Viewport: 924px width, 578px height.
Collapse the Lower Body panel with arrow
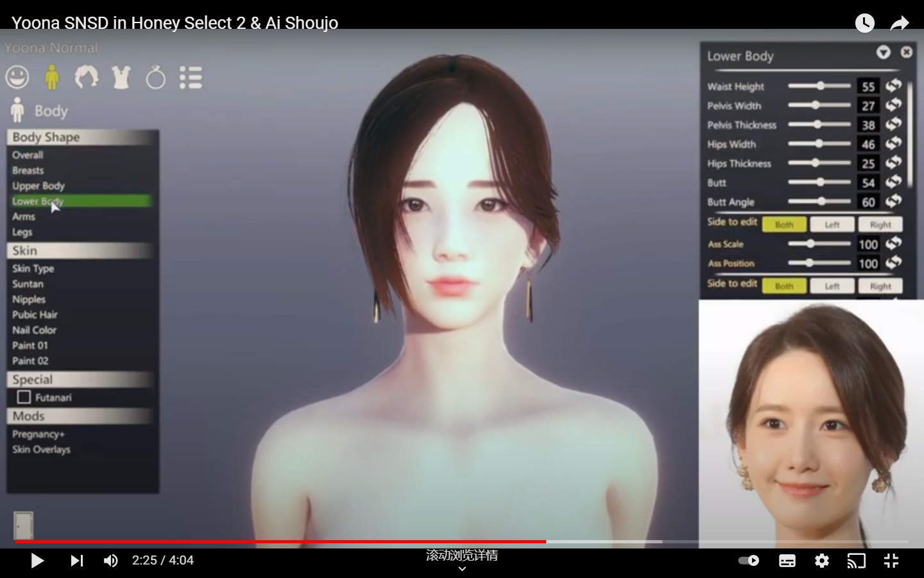point(884,52)
